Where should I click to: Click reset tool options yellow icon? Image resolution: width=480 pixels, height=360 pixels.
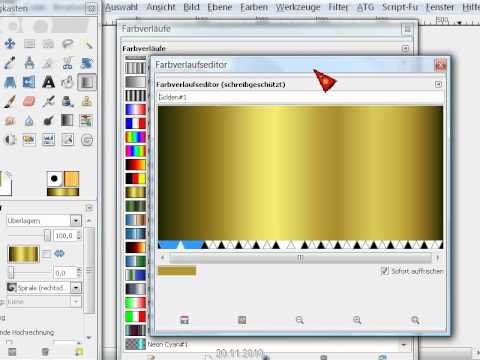[79, 351]
